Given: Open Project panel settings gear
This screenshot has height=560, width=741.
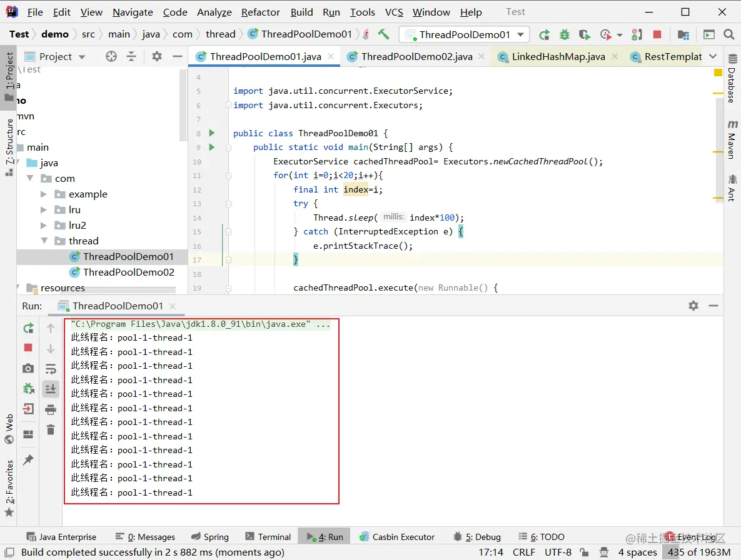Looking at the screenshot, I should pyautogui.click(x=157, y=57).
